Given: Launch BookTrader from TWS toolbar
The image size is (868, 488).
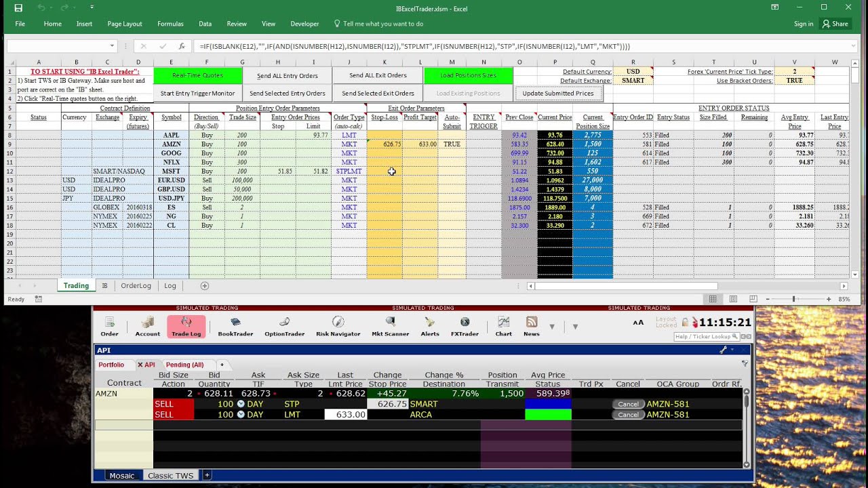Looking at the screenshot, I should pyautogui.click(x=235, y=327).
